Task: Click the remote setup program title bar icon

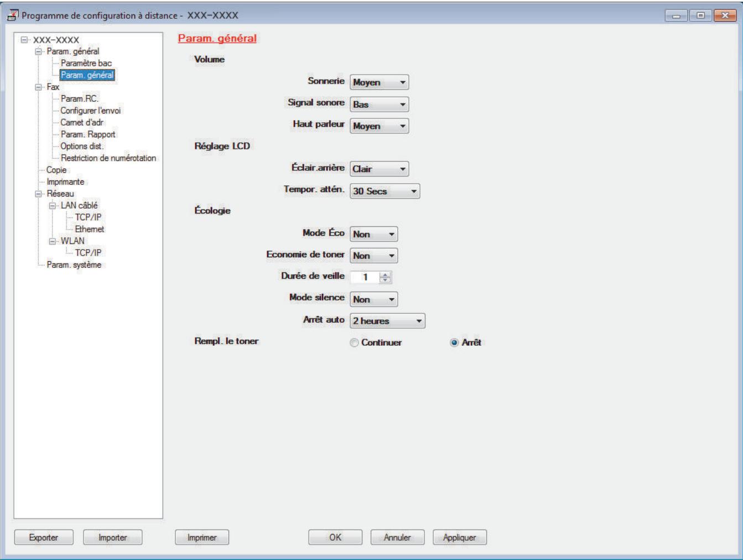Action: (12, 15)
